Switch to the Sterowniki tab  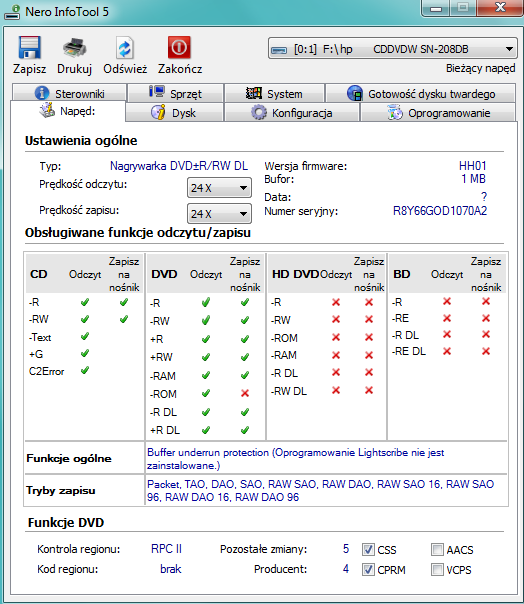click(69, 93)
